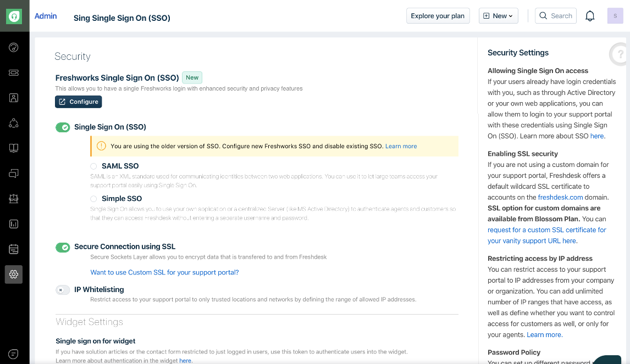Open the user profile avatar menu
The height and width of the screenshot is (364, 630).
615,16
